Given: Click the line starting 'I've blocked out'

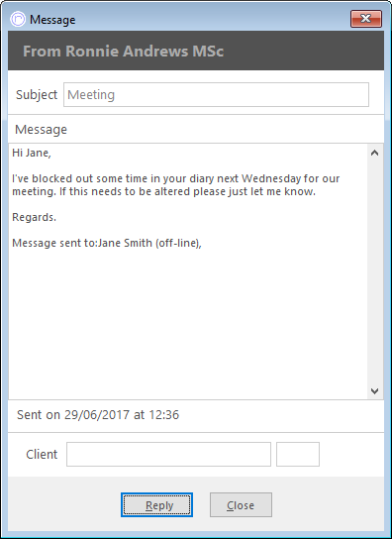Looking at the screenshot, I should pyautogui.click(x=176, y=178).
